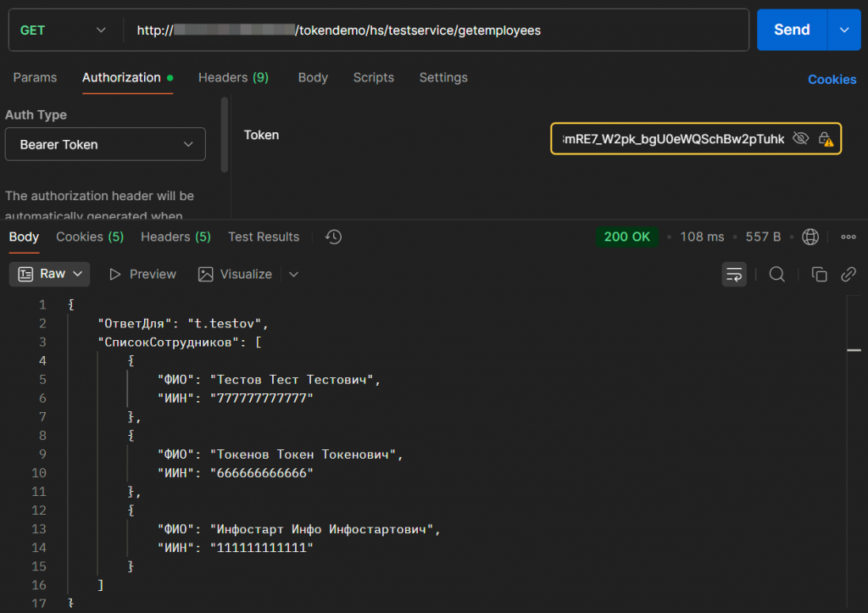Image resolution: width=868 pixels, height=613 pixels.
Task: Click the globe network info icon
Action: click(x=810, y=237)
